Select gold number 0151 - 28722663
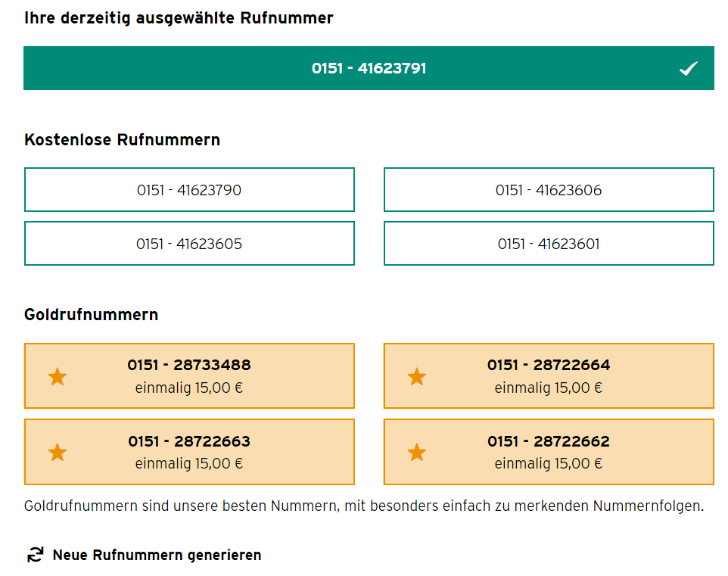 pyautogui.click(x=189, y=452)
